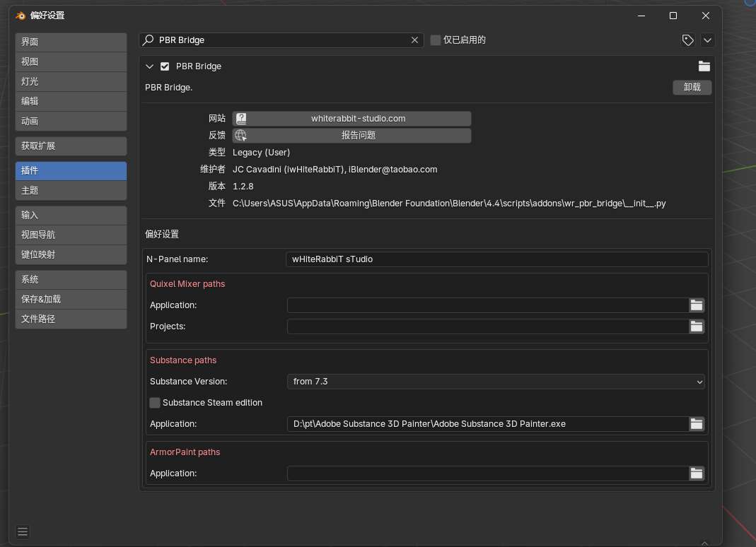Select the 插件 add-ons tab
This screenshot has width=756, height=547.
coord(71,170)
